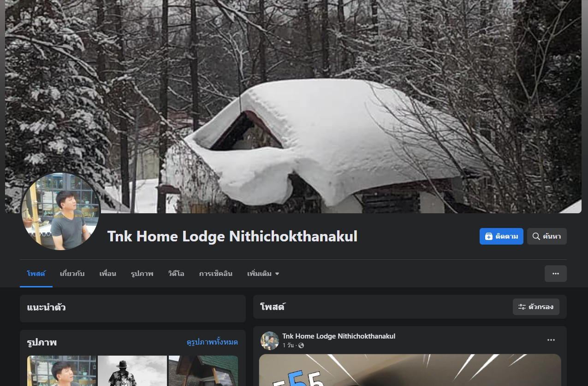Click the โพสต์ feed heading

pos(273,307)
